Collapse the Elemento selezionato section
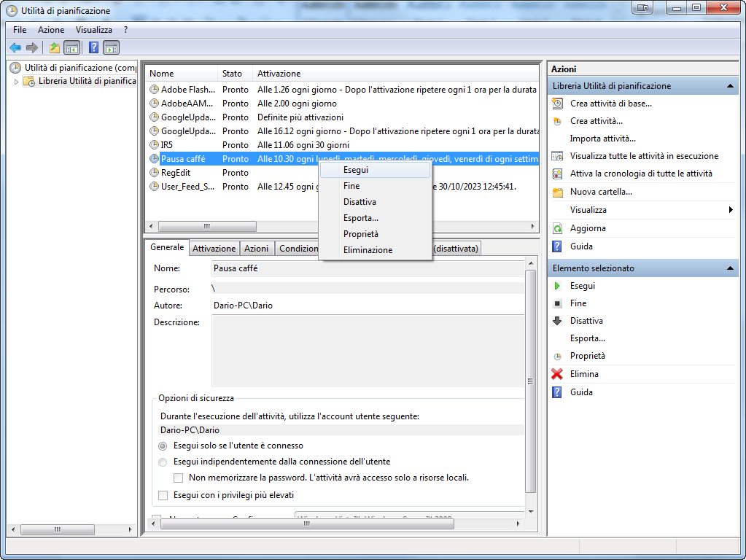 [x=731, y=268]
